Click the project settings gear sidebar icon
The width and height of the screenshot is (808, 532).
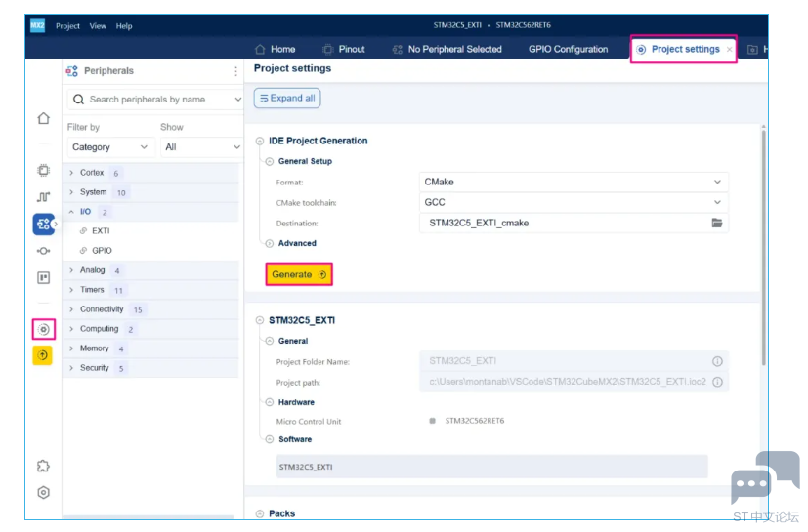click(x=44, y=329)
